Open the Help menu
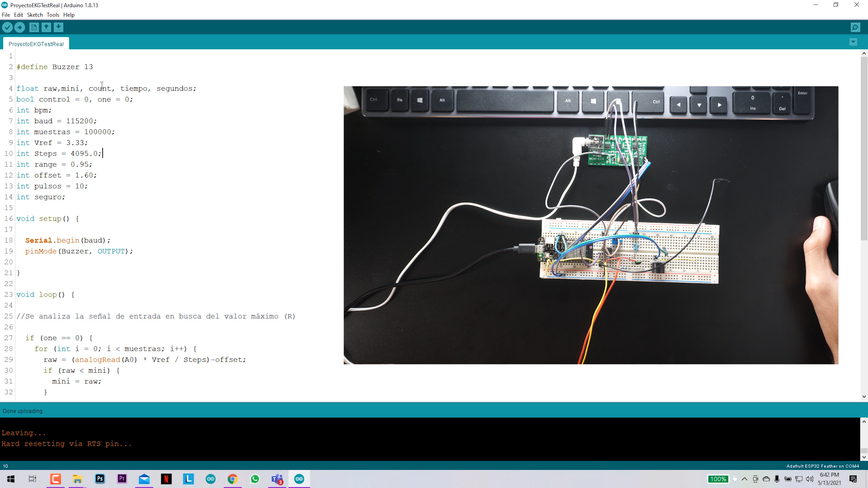 pyautogui.click(x=69, y=14)
